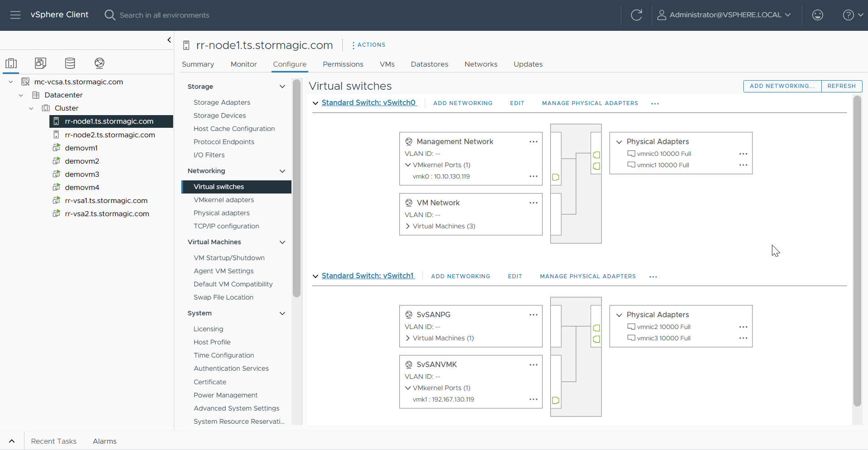This screenshot has height=450, width=868.
Task: Collapse Management Network VMkernel Ports list
Action: (x=408, y=165)
